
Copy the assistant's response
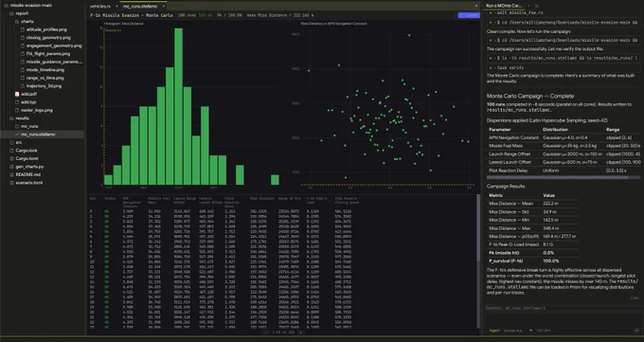[635, 298]
